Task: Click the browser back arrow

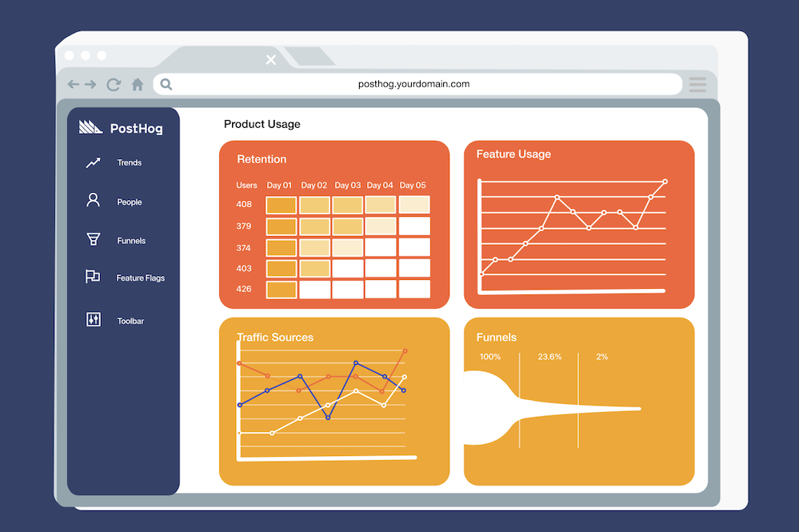Action: 74,84
